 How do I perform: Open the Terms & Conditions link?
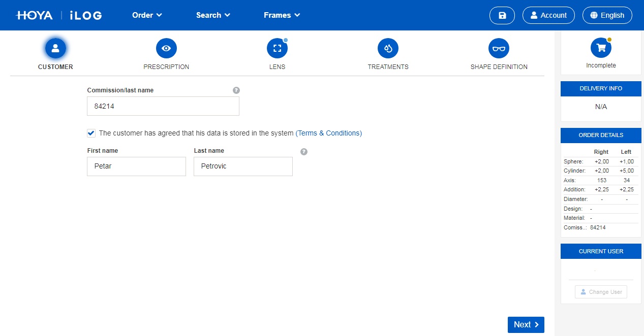point(328,133)
